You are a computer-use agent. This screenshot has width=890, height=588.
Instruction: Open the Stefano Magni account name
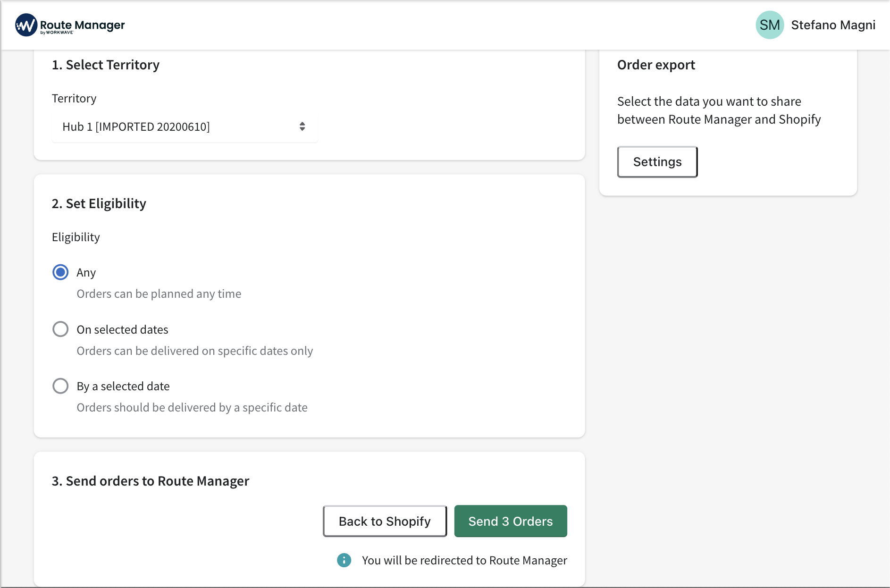pos(833,25)
